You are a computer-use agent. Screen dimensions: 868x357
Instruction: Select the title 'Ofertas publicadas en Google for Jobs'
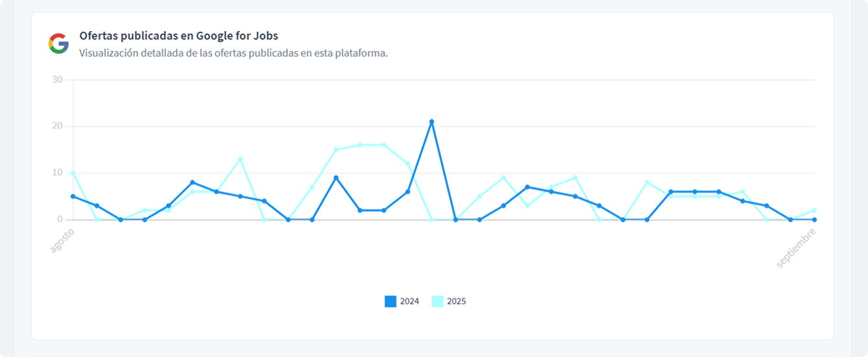[178, 36]
